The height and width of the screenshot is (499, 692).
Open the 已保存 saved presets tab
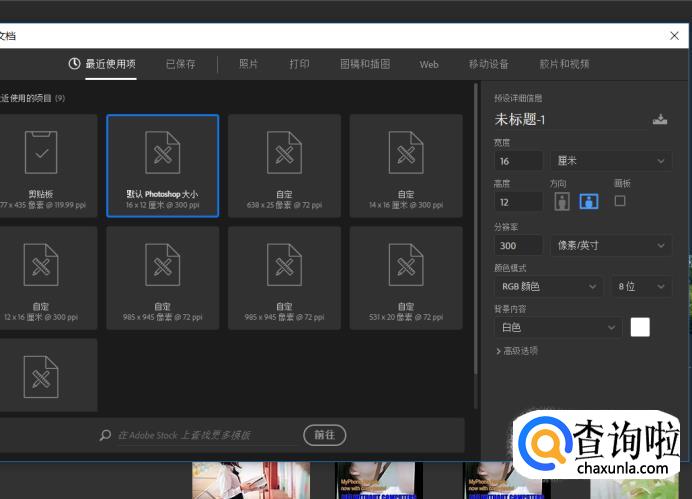(x=180, y=64)
